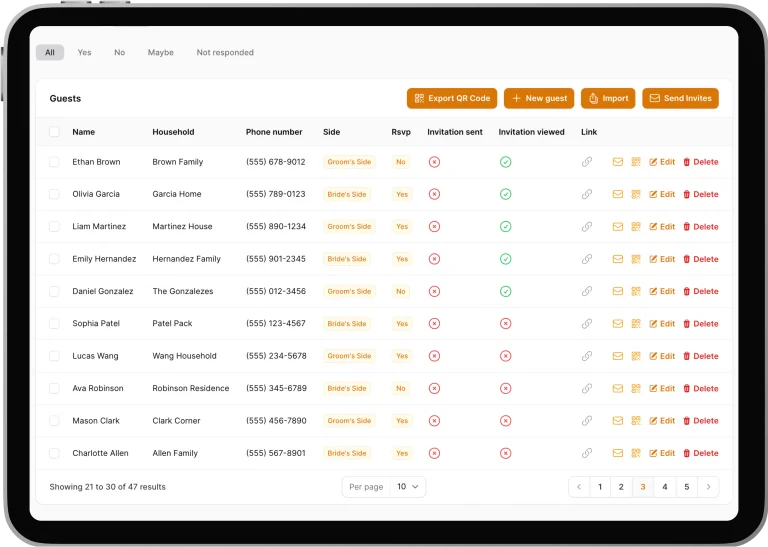This screenshot has height=547, width=768.
Task: Click the invitation sent status icon for Emily Hernandez
Action: [x=434, y=259]
